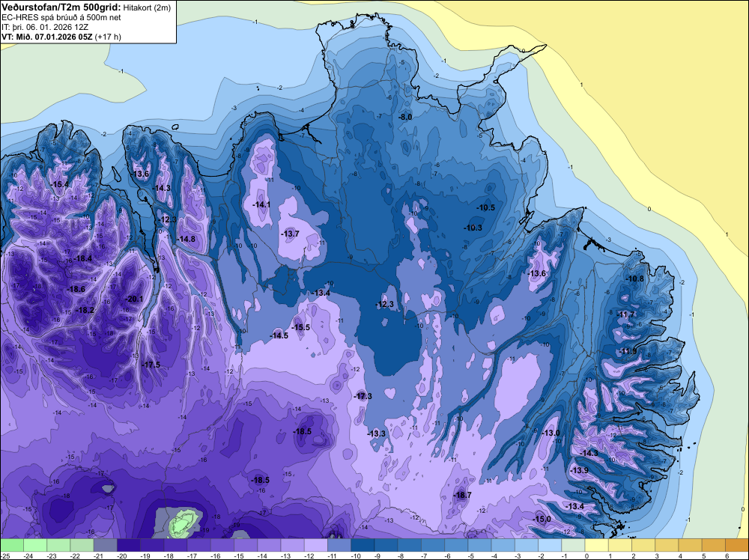749x560 pixels.
Task: Click the -17.3 temperature label
Action: (x=363, y=396)
